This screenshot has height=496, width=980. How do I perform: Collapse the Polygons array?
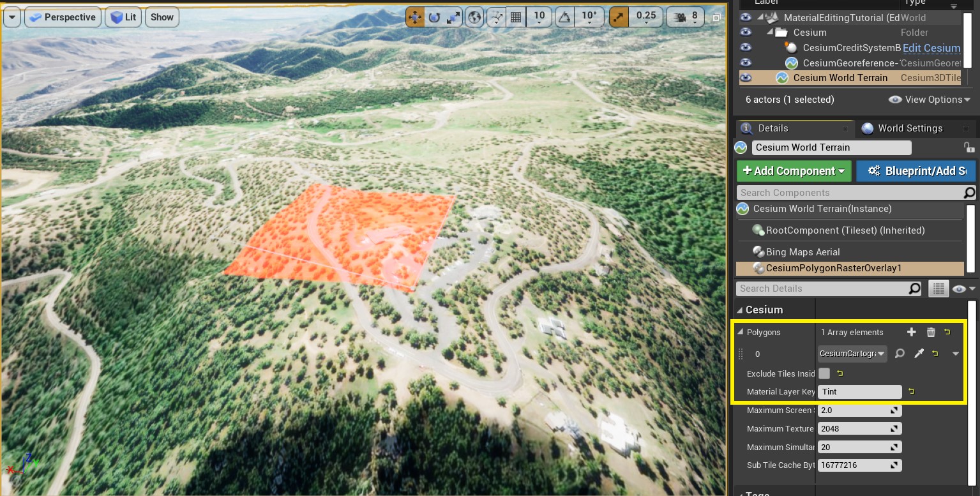741,333
